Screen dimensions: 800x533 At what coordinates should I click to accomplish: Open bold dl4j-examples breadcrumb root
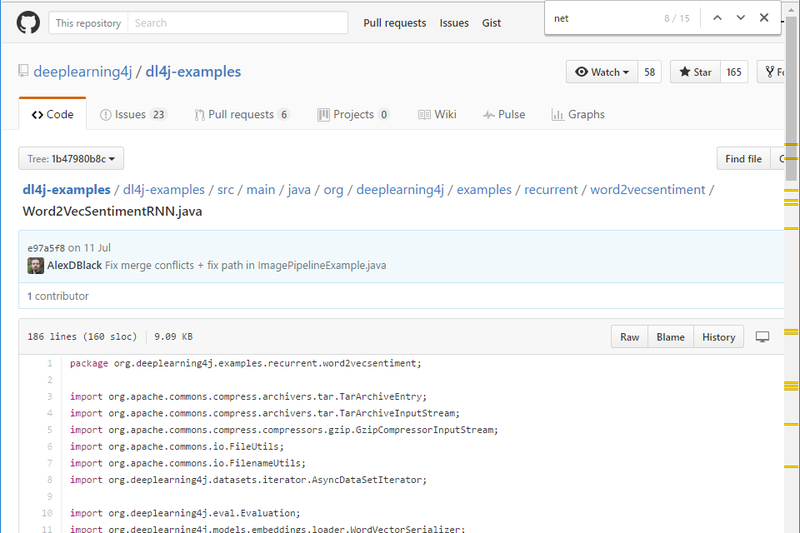pyautogui.click(x=66, y=189)
